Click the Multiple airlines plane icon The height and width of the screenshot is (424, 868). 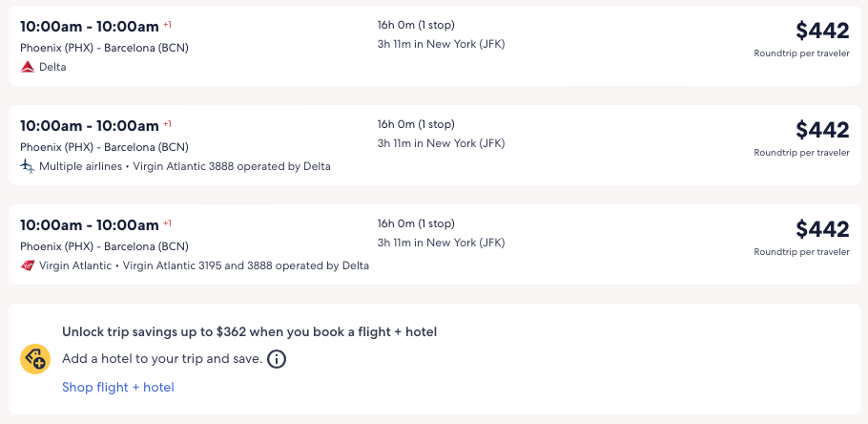(x=28, y=166)
